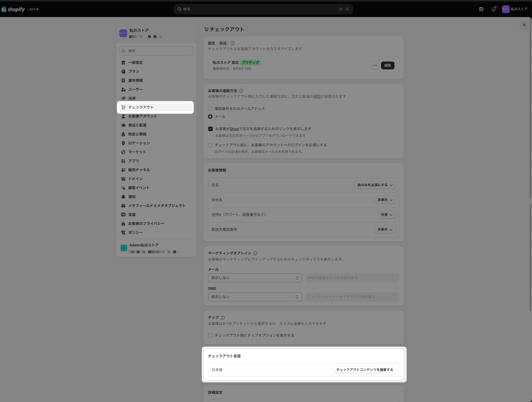Click チェックアウトコンテンツを編集する button
The image size is (532, 402).
click(x=364, y=370)
